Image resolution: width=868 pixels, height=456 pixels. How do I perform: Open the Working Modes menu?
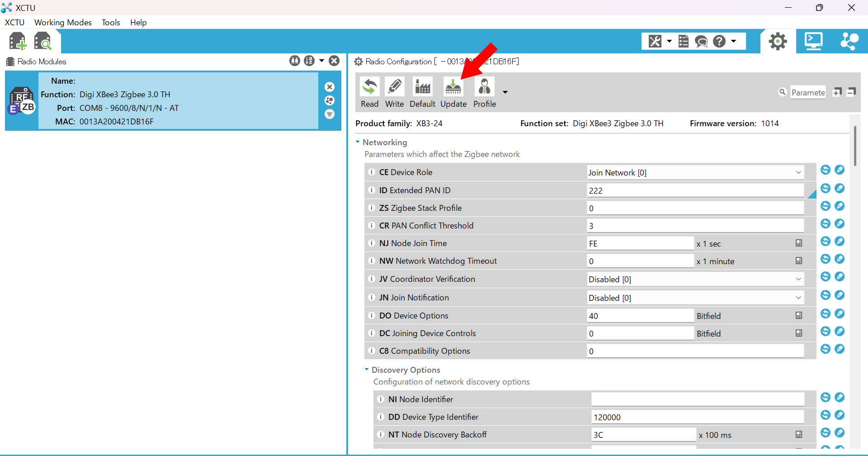[x=63, y=22]
